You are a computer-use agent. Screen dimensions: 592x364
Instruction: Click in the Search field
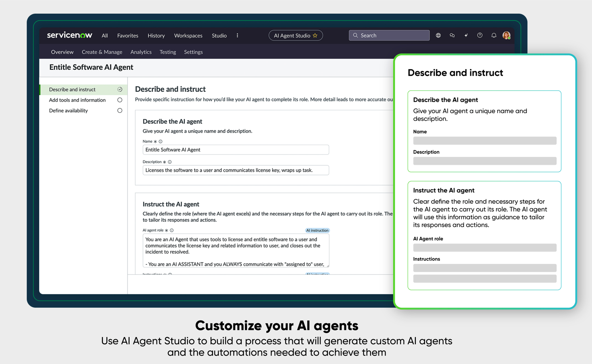(x=393, y=35)
